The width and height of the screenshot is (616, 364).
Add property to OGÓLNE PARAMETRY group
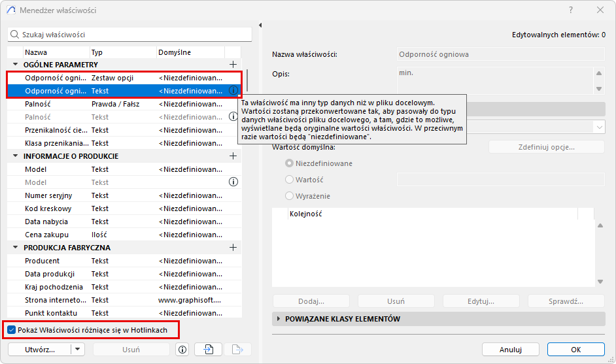click(x=233, y=65)
